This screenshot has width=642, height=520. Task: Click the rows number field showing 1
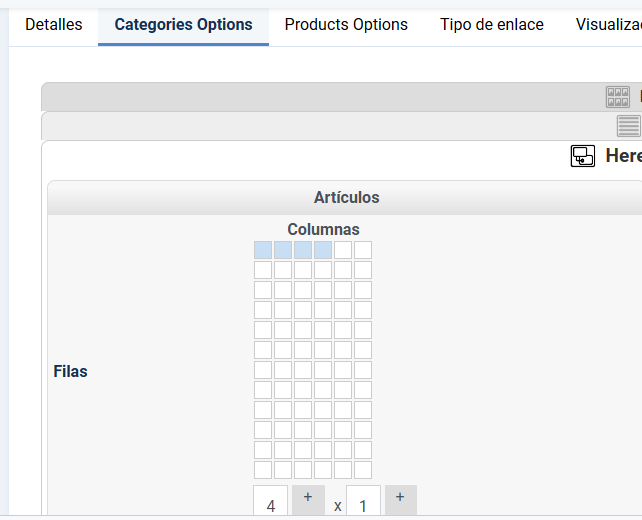(363, 500)
